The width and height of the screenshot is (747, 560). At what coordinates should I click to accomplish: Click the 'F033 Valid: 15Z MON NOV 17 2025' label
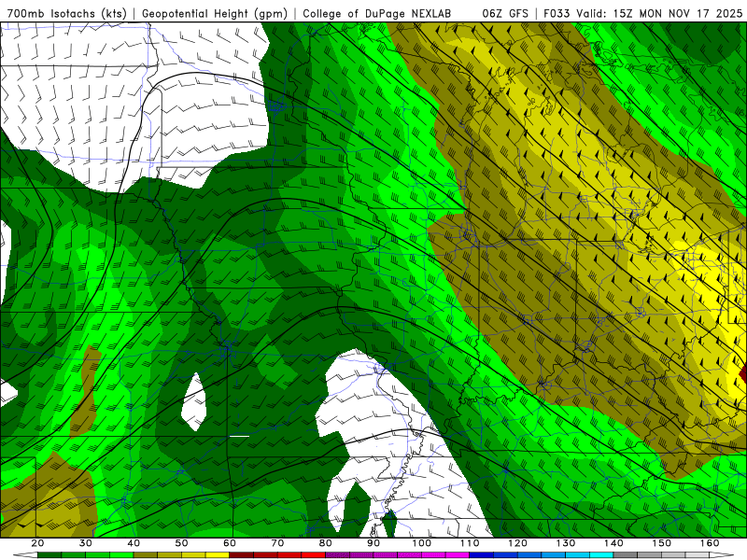[x=643, y=13]
